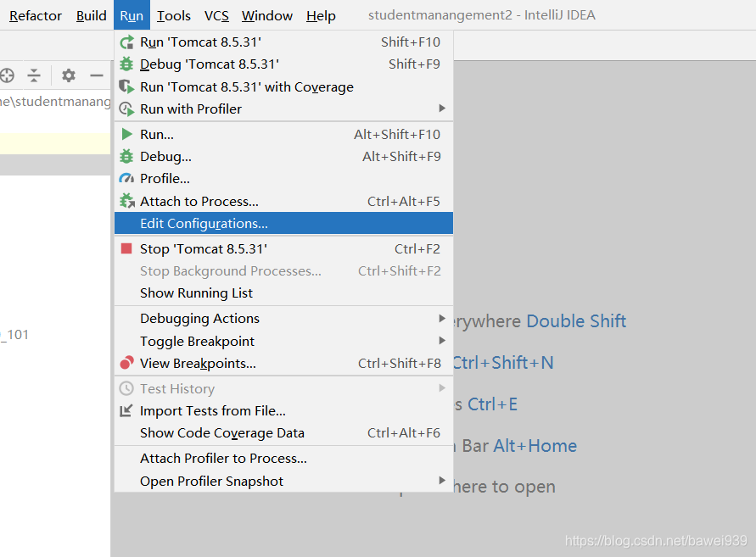This screenshot has height=557, width=756.
Task: Expand the Run with Profiler submenu arrow
Action: (x=442, y=109)
